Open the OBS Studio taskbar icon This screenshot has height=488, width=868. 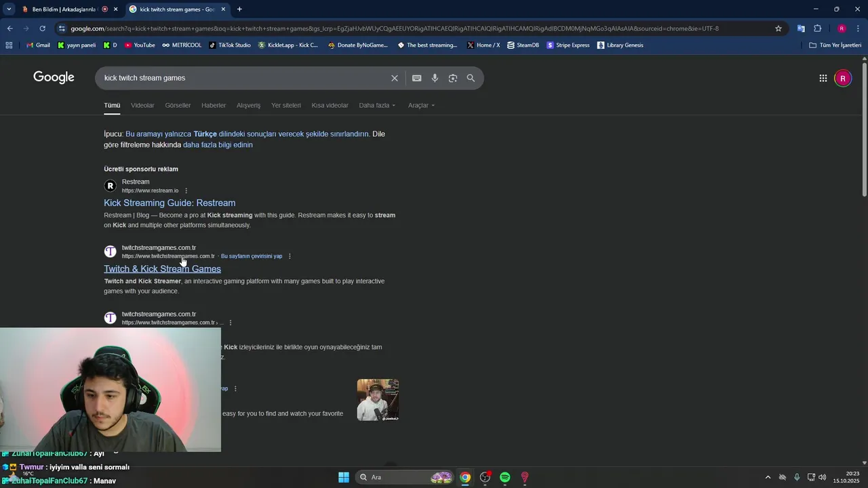(485, 477)
